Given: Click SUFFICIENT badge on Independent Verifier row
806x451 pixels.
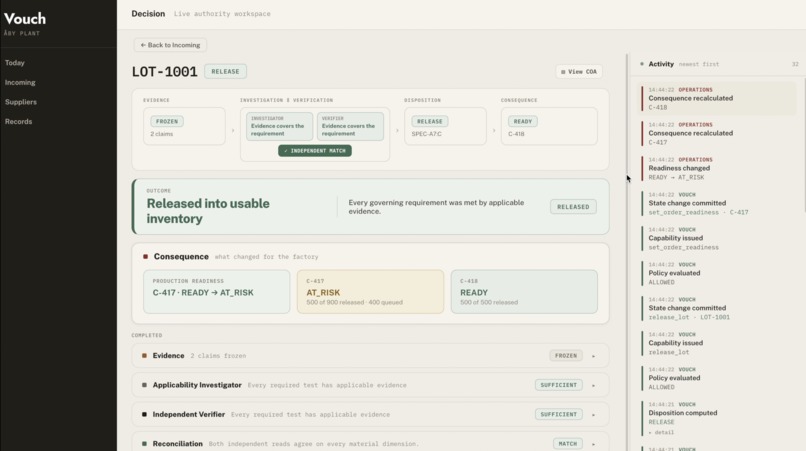Looking at the screenshot, I should tap(558, 414).
